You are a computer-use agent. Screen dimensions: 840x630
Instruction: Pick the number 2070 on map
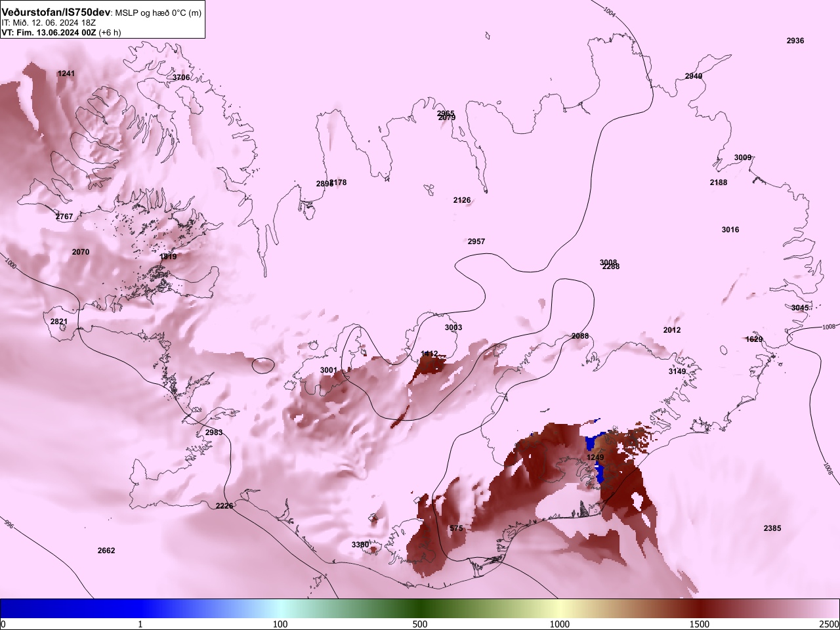click(x=81, y=252)
